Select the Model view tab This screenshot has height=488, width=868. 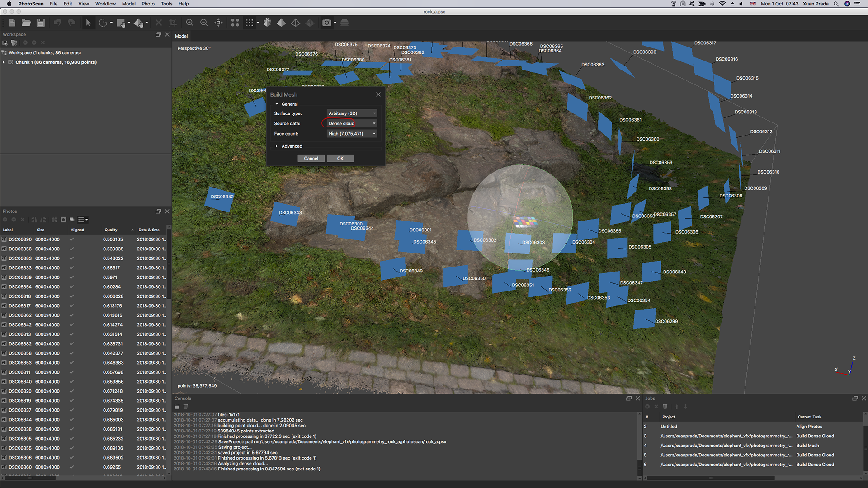[181, 36]
